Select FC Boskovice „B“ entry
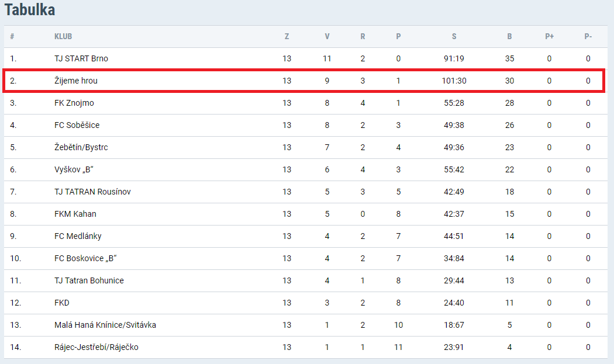Screen dimensions: 614x364 tap(85, 258)
